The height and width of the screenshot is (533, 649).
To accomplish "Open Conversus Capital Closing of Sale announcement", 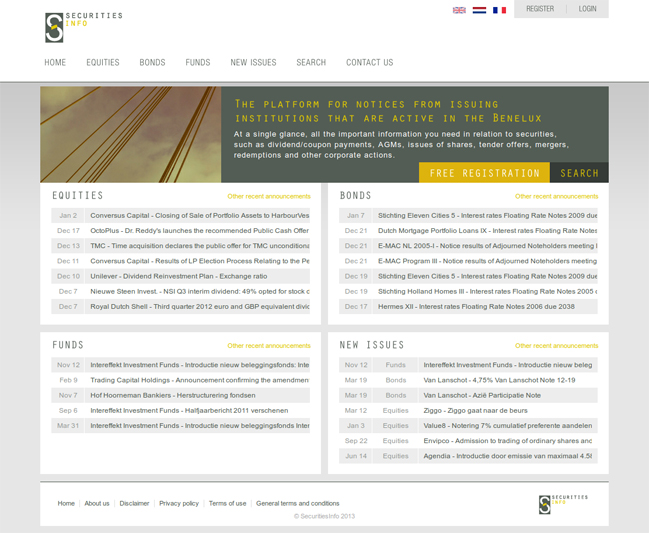I will click(x=180, y=216).
